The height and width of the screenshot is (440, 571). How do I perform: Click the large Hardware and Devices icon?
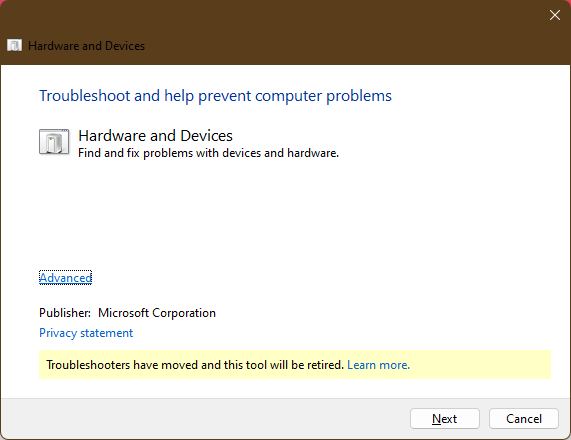click(x=54, y=142)
